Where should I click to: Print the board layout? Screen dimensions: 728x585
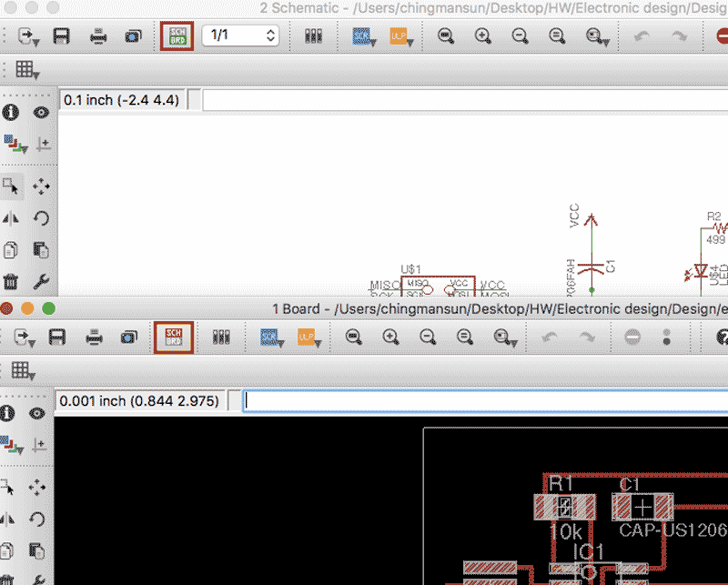pyautogui.click(x=95, y=338)
